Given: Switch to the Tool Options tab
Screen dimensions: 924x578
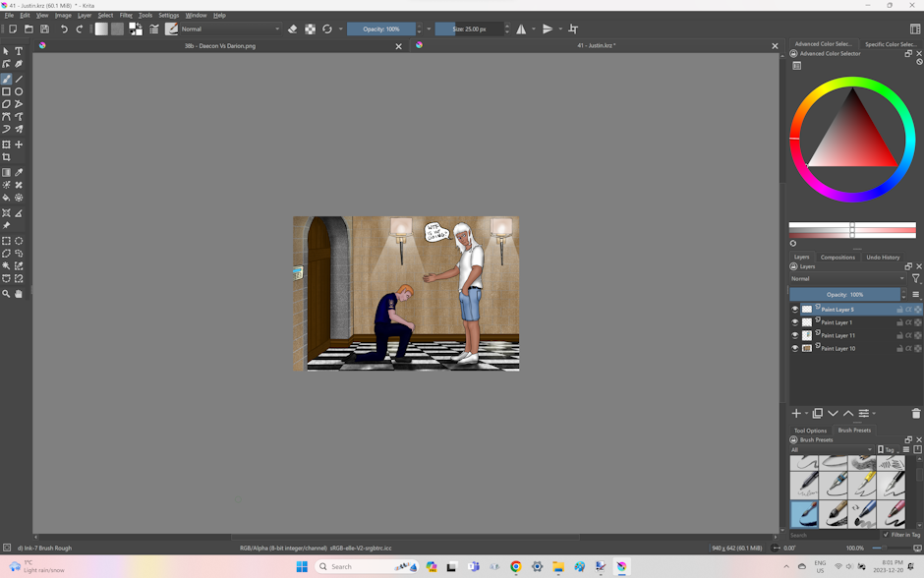Looking at the screenshot, I should click(810, 431).
